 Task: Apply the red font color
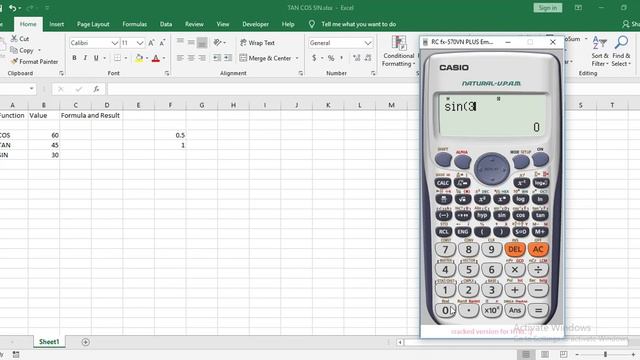point(156,58)
